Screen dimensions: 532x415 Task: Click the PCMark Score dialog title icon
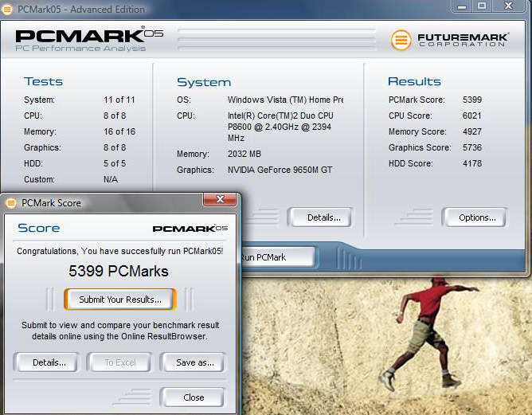click(11, 203)
